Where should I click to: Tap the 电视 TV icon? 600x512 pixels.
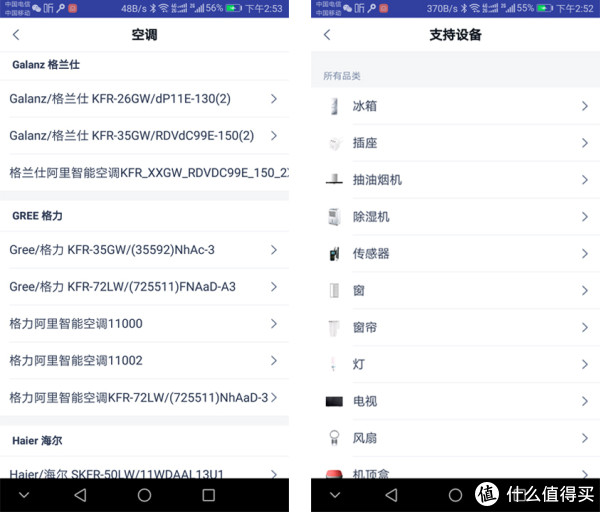[x=334, y=401]
